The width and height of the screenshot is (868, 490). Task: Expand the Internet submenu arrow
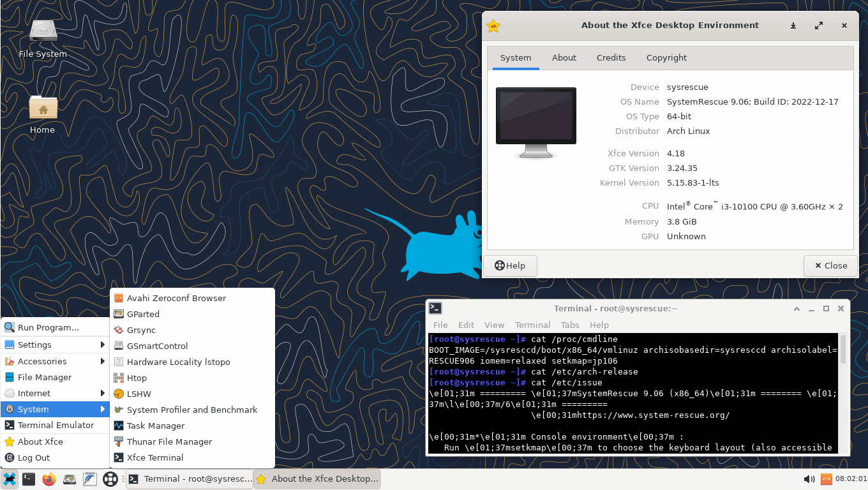coord(102,393)
